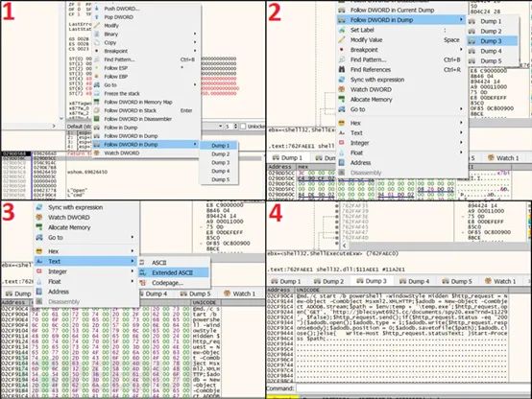Image resolution: width=532 pixels, height=399 pixels.
Task: Click the 02CF9244 address row
Action: pyautogui.click(x=279, y=312)
